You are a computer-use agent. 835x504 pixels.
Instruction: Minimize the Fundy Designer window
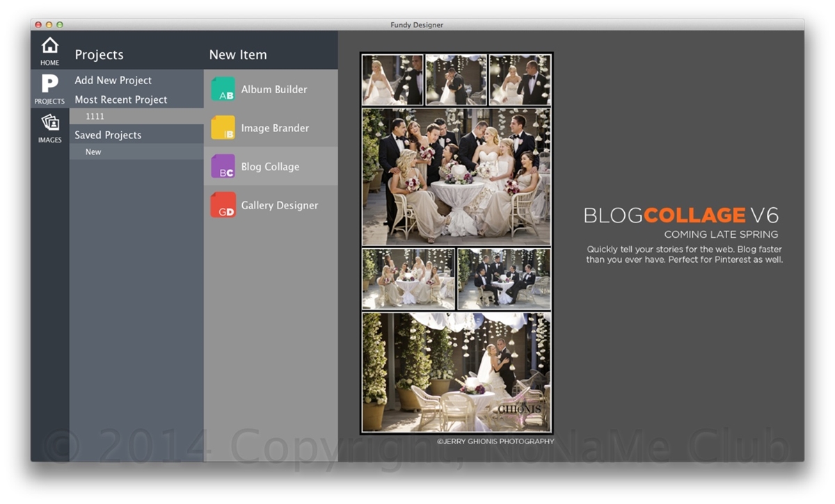pyautogui.click(x=49, y=25)
